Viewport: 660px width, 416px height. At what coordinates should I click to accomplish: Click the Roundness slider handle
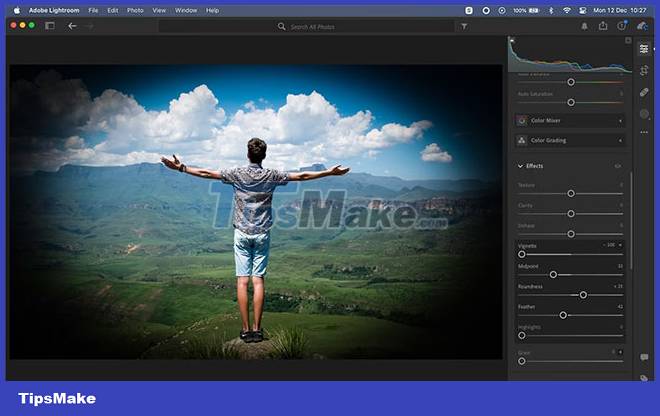tap(583, 295)
